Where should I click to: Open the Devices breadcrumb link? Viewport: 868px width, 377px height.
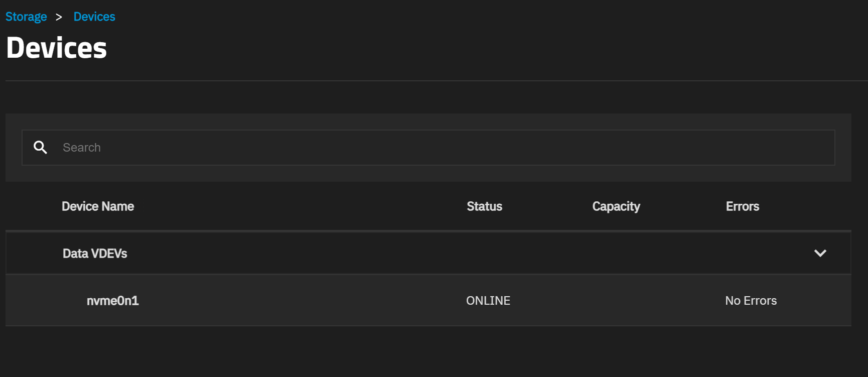[94, 17]
